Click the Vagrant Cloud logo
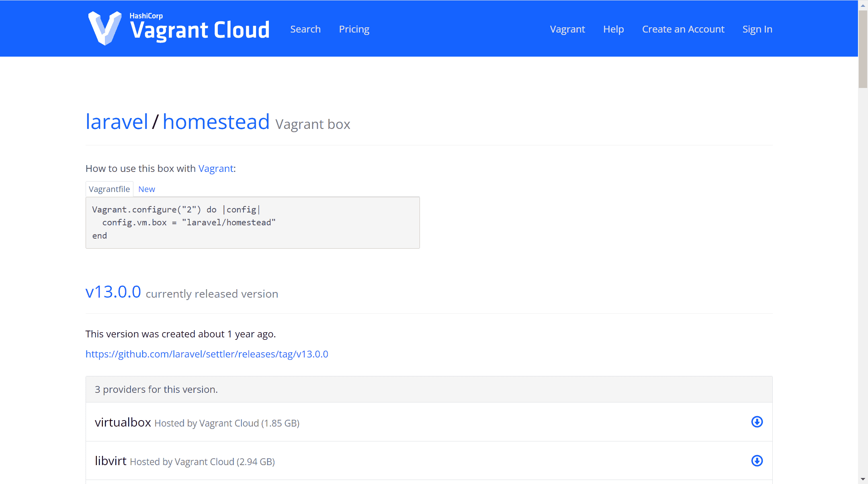868x484 pixels. click(179, 28)
